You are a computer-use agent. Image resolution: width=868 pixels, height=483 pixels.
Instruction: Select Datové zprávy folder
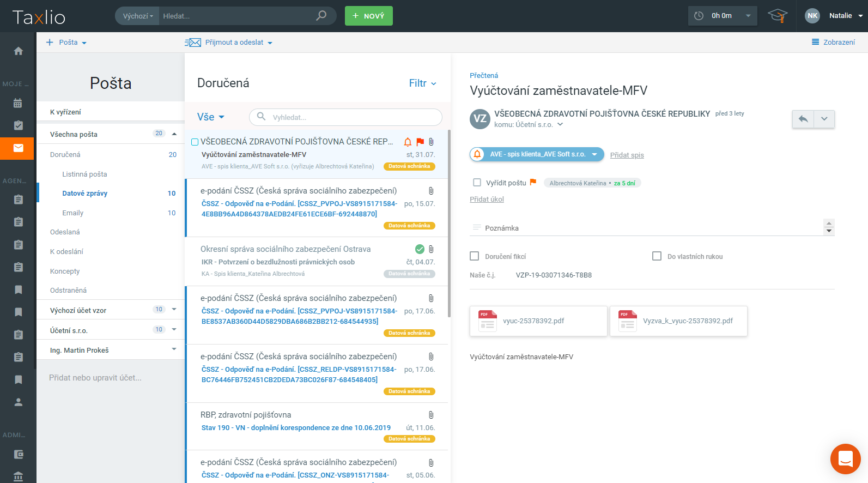85,194
